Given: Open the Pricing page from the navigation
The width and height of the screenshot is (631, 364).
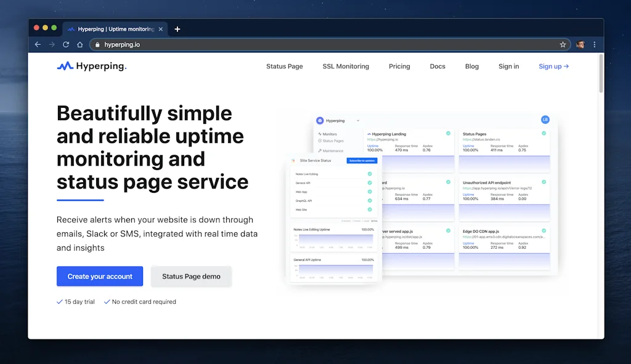Looking at the screenshot, I should tap(399, 67).
